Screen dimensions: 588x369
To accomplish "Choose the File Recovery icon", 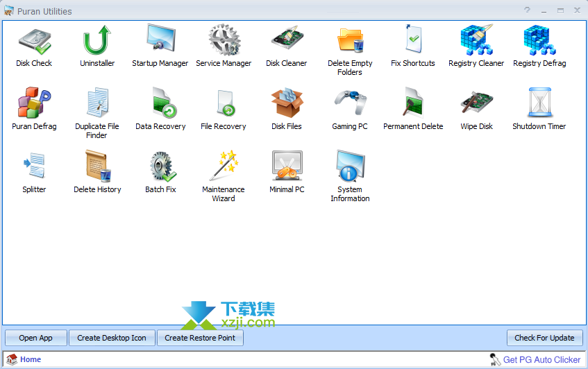I will tap(226, 103).
